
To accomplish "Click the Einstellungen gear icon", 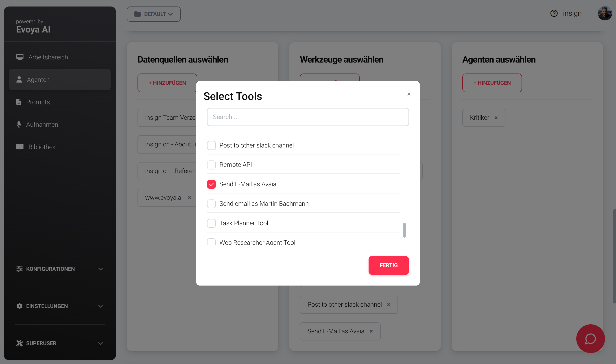I will 20,306.
